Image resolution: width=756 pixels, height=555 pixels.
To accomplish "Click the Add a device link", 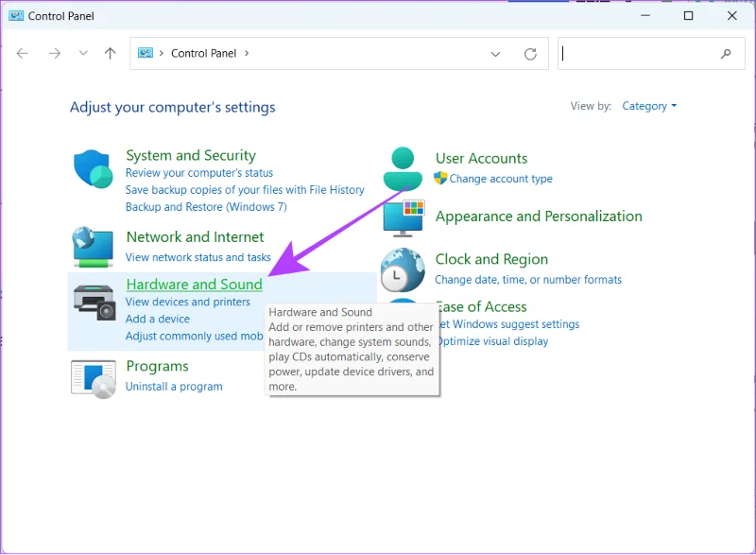I will coord(158,320).
